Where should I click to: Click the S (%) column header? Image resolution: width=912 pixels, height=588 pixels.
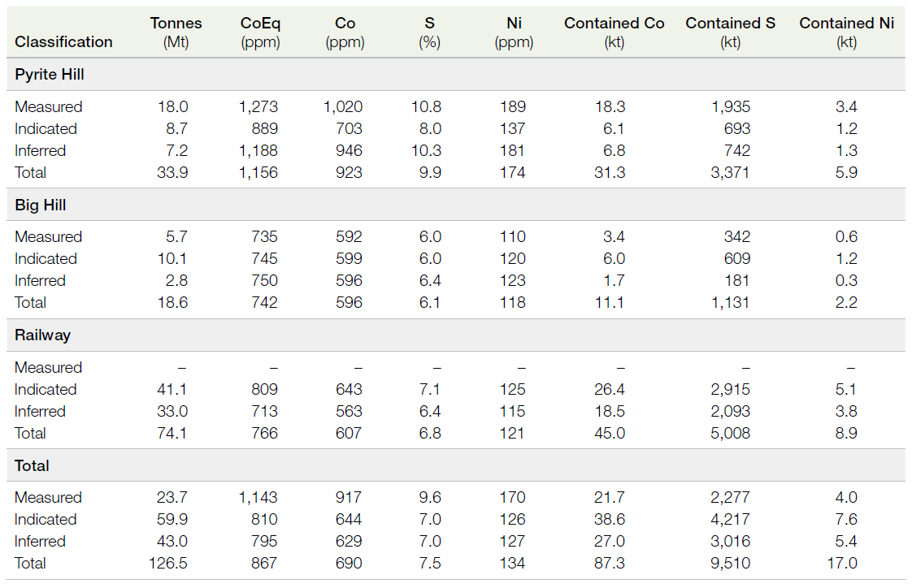point(429,32)
